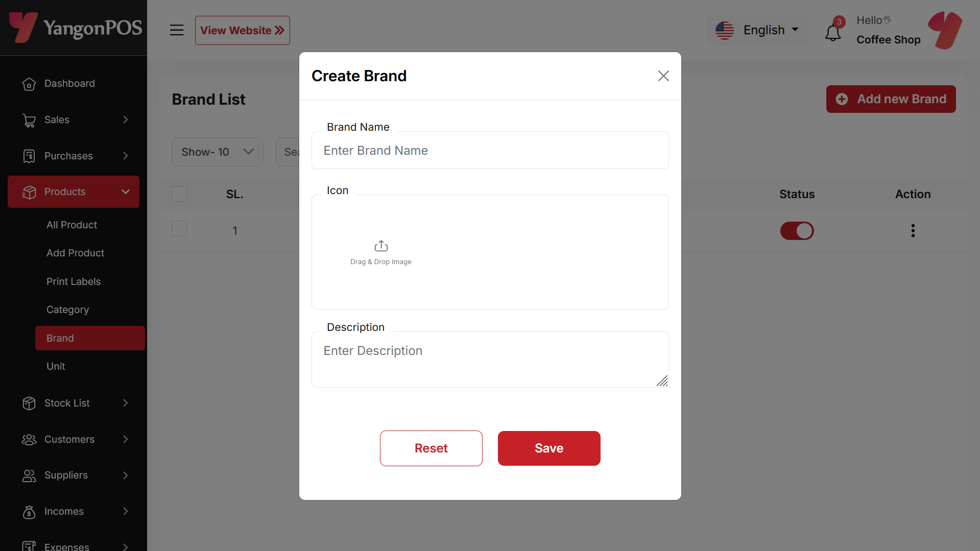
Task: Click the hamburger menu icon
Action: [x=177, y=30]
